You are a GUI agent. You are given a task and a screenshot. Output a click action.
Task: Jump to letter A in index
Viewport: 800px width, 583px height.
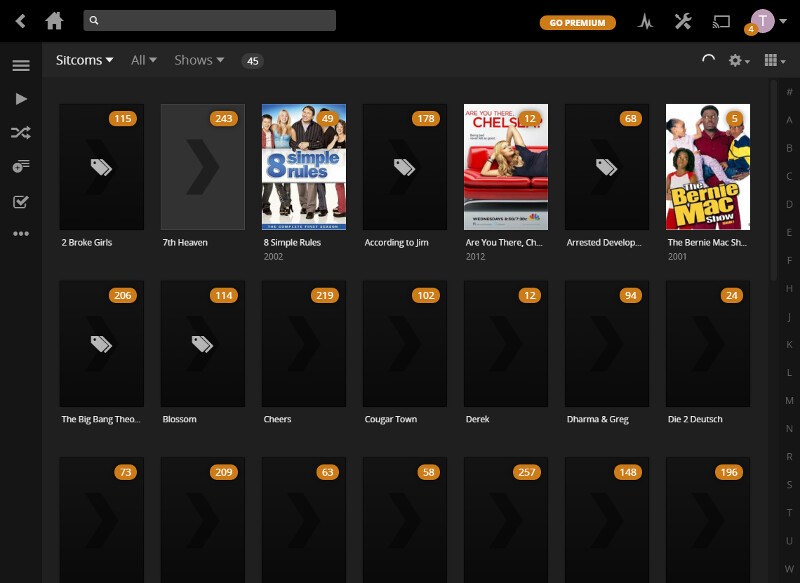[x=789, y=120]
